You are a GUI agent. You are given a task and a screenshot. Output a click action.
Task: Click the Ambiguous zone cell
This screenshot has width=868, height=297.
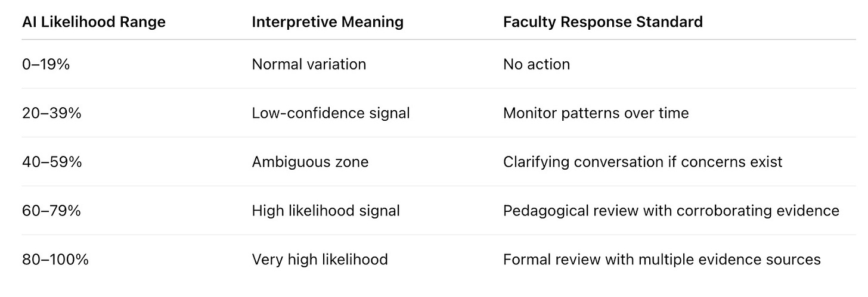[310, 162]
